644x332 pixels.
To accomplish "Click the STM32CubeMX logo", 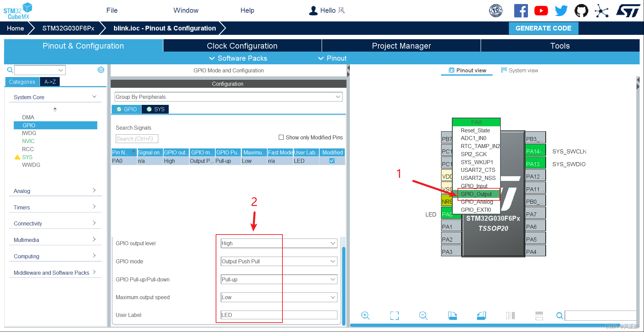I will tap(18, 11).
